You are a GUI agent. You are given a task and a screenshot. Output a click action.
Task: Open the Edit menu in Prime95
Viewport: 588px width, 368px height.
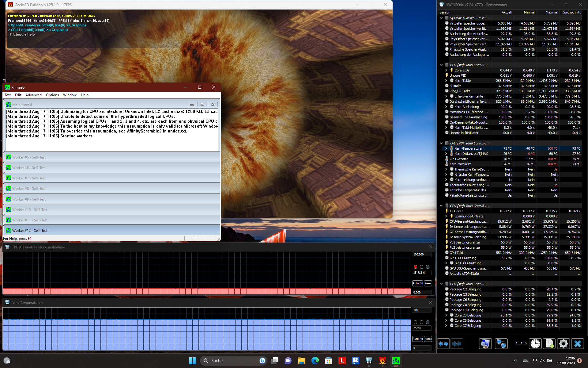[18, 95]
